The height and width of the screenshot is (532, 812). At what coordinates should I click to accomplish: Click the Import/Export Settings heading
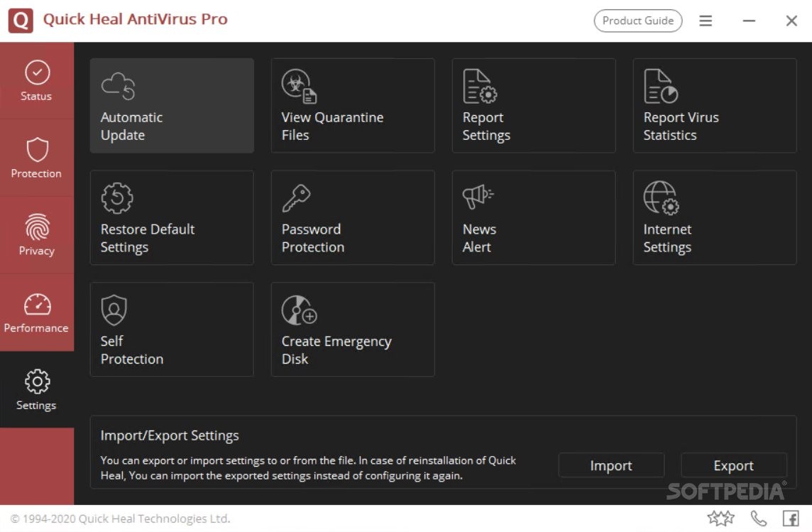tap(170, 435)
